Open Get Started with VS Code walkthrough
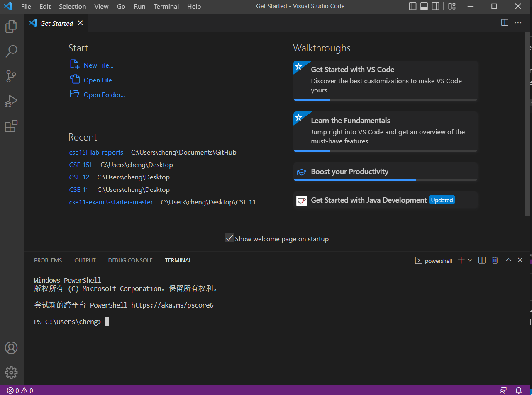This screenshot has height=395, width=532. click(386, 80)
